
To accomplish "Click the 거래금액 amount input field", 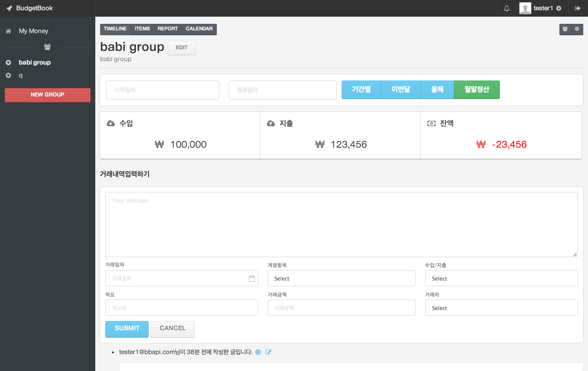I will pos(341,308).
